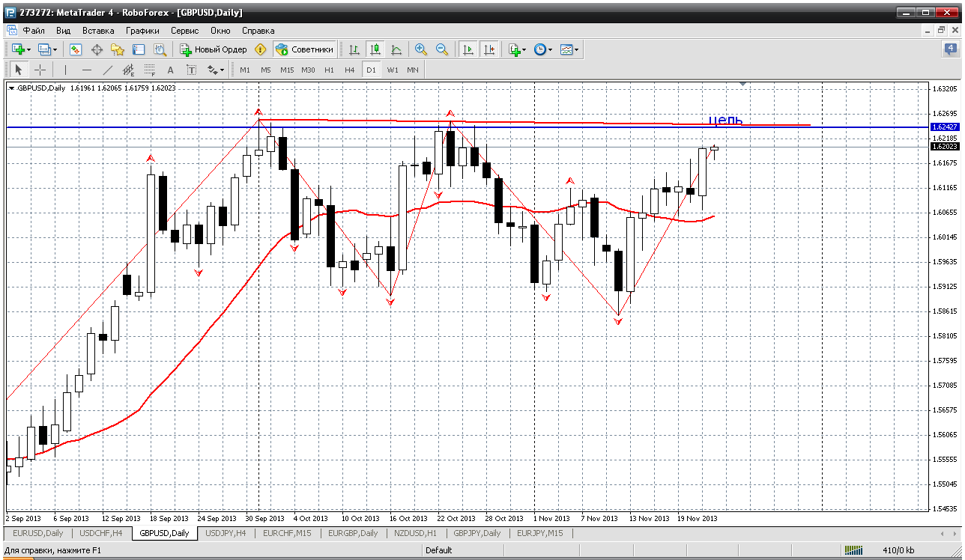This screenshot has height=560, width=965.
Task: Select the trendline drawing tool
Action: 108,70
